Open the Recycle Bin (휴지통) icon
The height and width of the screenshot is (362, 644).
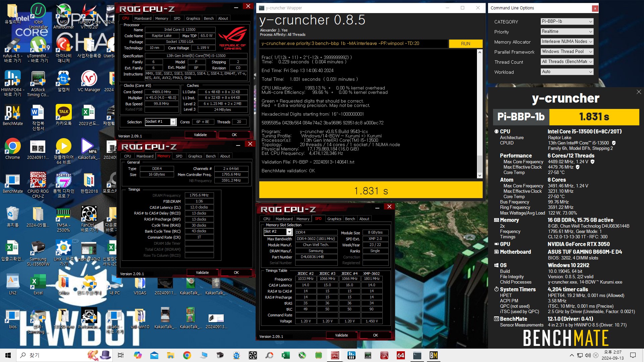click(x=12, y=217)
